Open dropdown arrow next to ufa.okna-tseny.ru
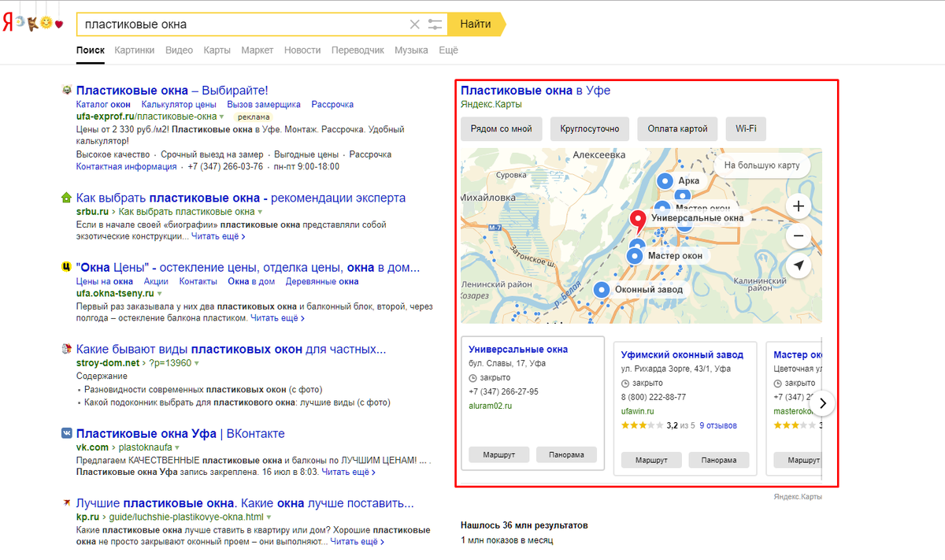Viewport: 945px width, 560px height. (159, 294)
